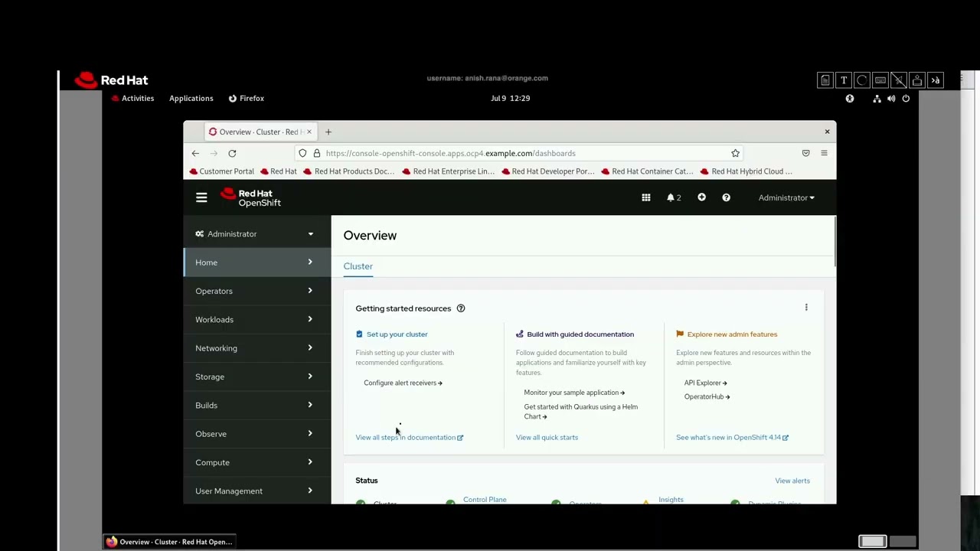
Task: Open View all steps in documentation
Action: pyautogui.click(x=409, y=438)
